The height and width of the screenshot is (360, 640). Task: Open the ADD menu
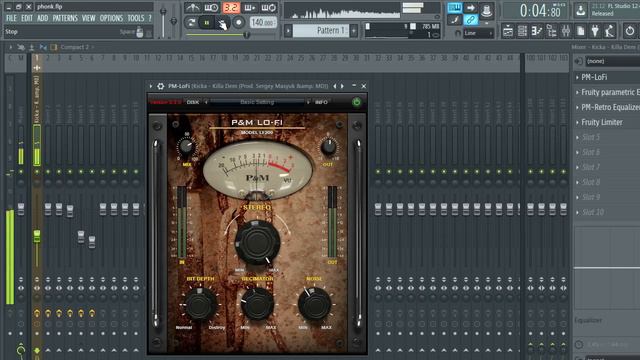click(42, 18)
